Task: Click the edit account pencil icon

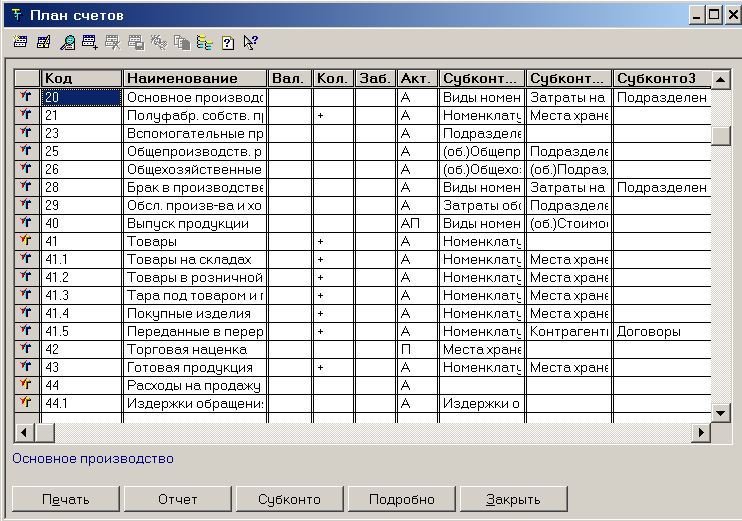Action: pos(43,42)
